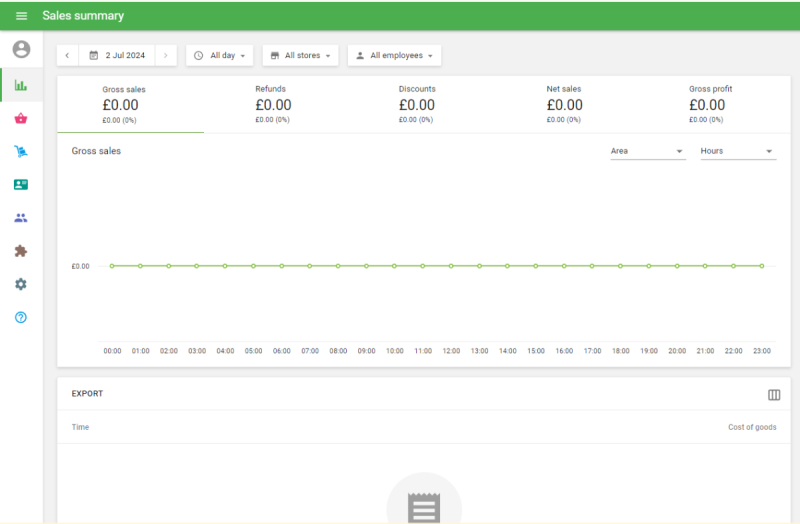
Task: Expand the All employees filter dropdown
Action: point(394,56)
